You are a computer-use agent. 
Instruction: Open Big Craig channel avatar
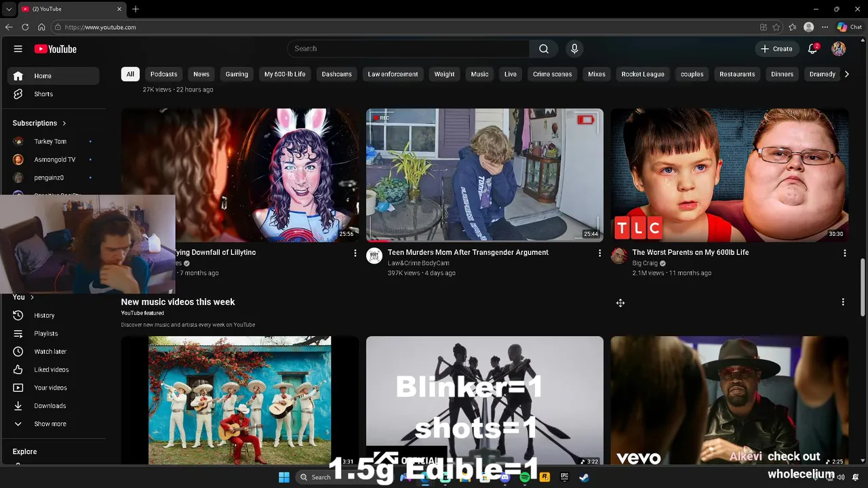tap(619, 256)
